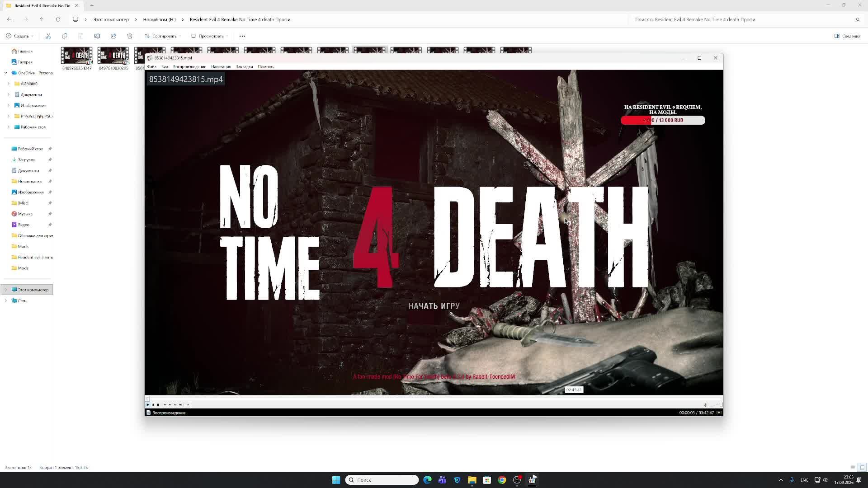
Task: Open Google Chrome from taskbar
Action: pyautogui.click(x=502, y=480)
